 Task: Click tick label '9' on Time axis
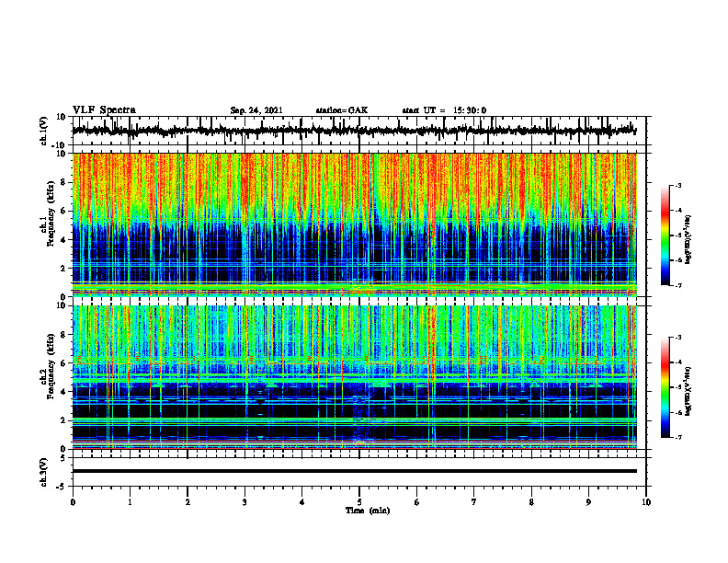588,502
